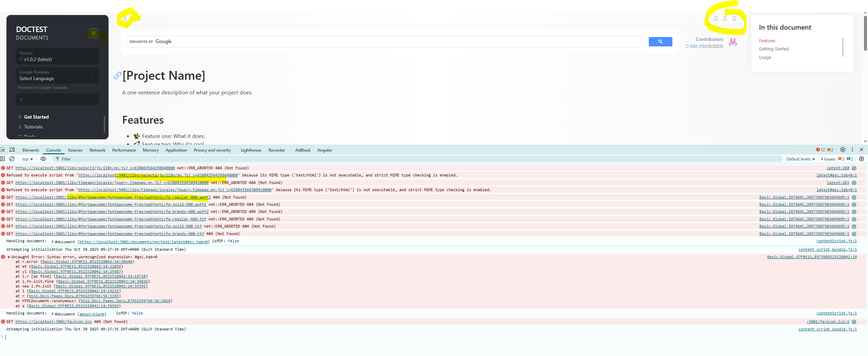This screenshot has height=356, width=868.
Task: Click the contributor avatar image
Action: 733,42
